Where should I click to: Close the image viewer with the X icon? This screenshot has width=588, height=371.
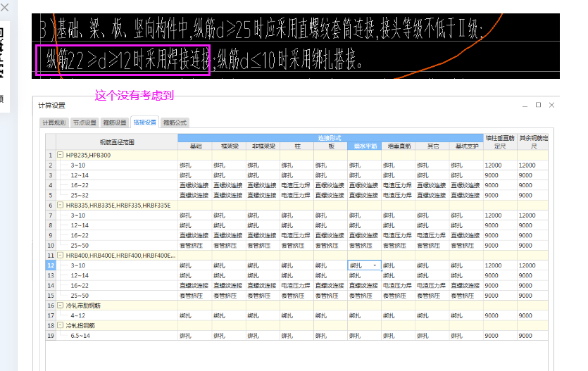[x=4, y=7]
